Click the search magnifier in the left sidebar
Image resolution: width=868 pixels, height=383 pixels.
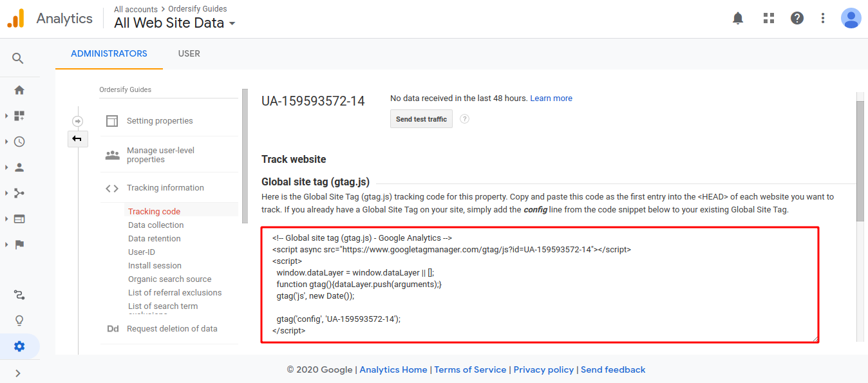(18, 59)
